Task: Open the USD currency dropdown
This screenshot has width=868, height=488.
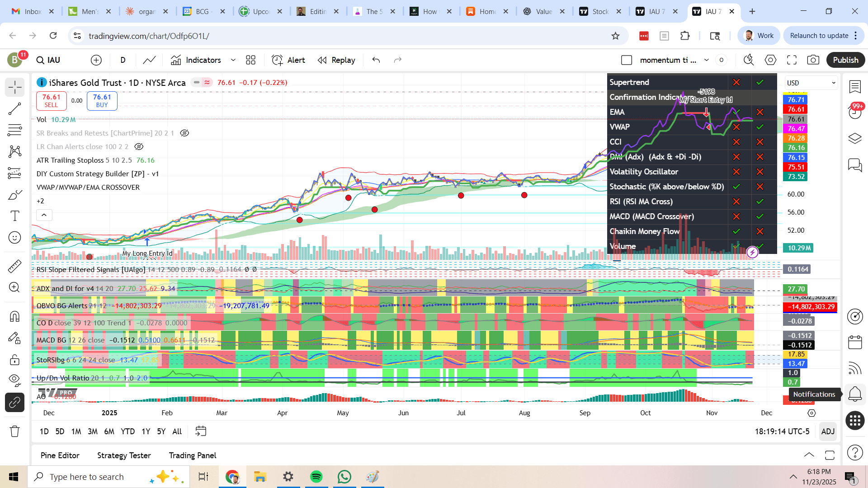Action: coord(811,83)
